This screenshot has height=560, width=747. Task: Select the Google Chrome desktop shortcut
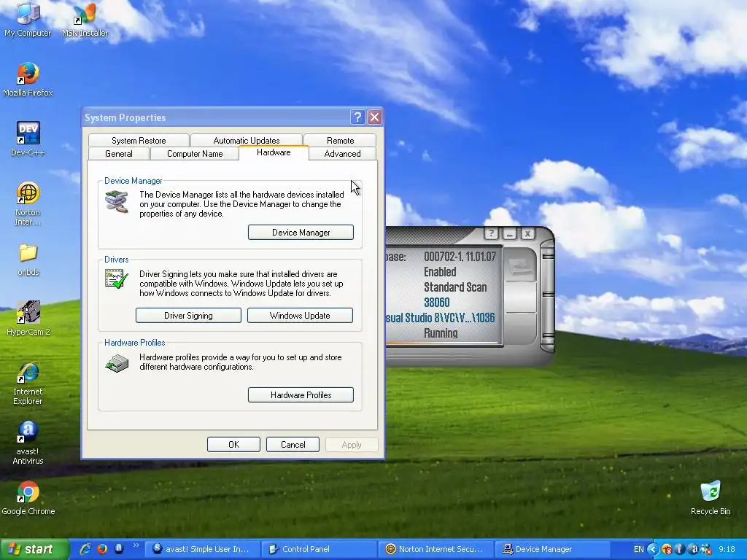coord(28,498)
